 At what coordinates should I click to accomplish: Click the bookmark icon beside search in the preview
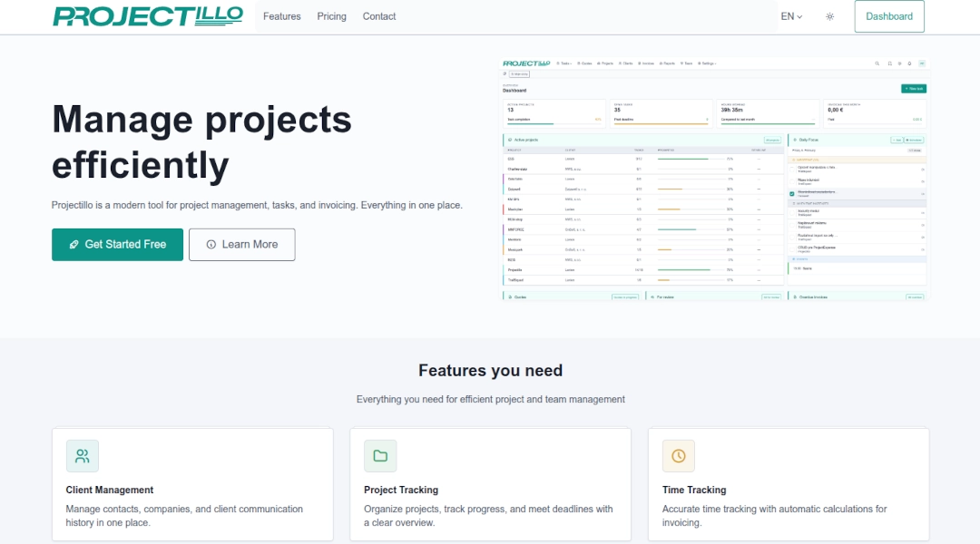890,63
